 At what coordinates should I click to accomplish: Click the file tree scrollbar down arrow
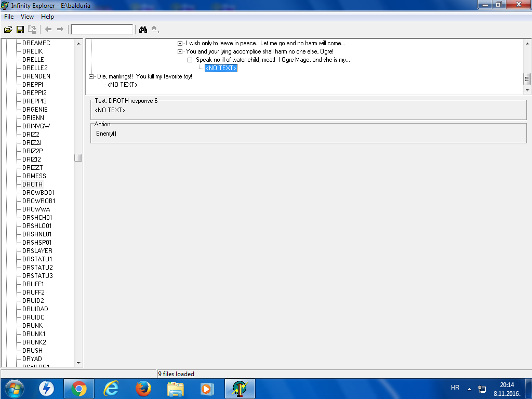point(78,363)
